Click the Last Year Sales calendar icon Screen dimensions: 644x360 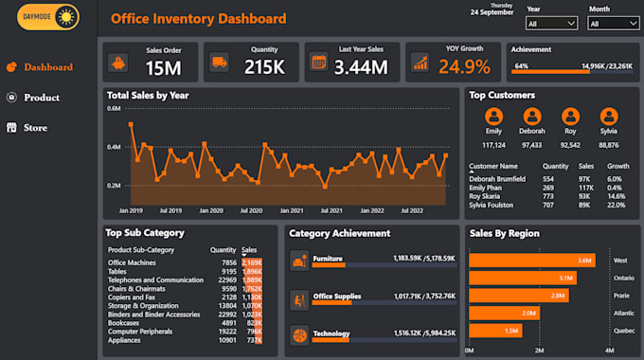pos(319,63)
